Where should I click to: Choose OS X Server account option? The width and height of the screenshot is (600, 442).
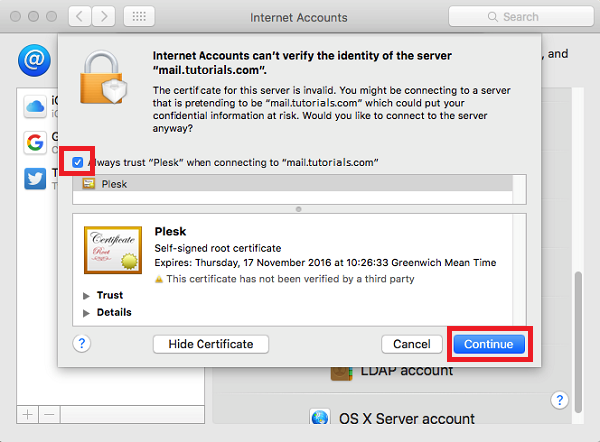click(406, 419)
